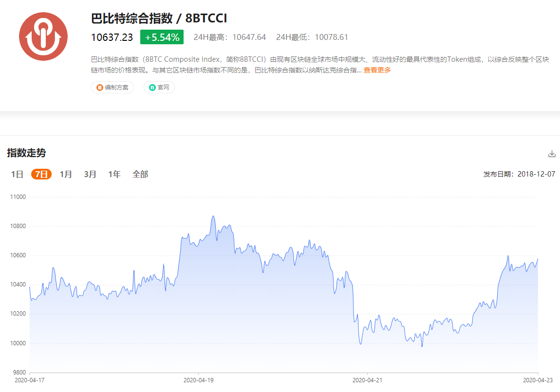
Task: Click the 24H最高：10647.64 value
Action: point(230,37)
